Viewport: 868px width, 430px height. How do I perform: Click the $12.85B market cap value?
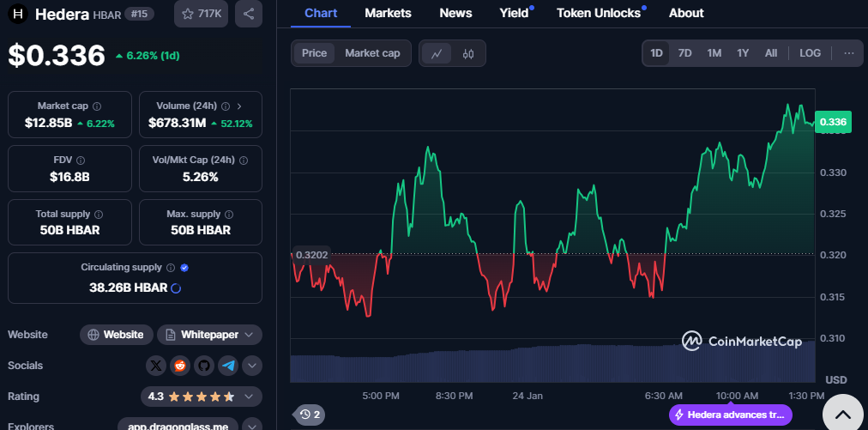(x=49, y=123)
